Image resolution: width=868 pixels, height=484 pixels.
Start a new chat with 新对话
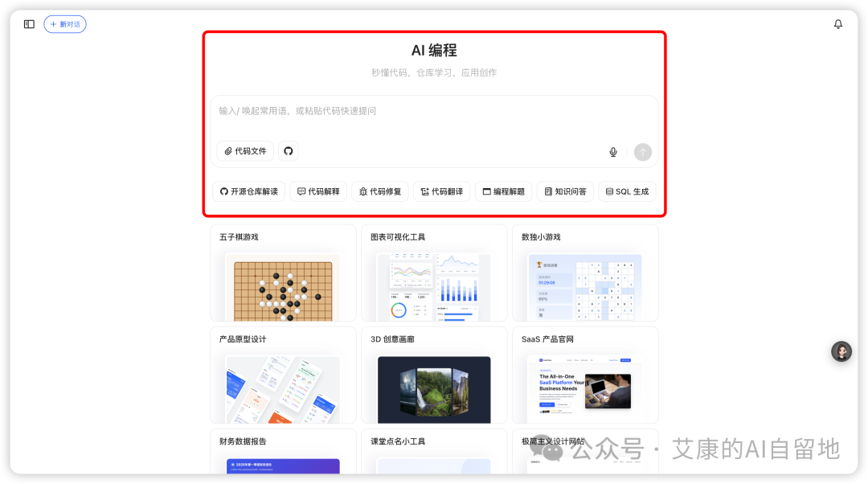pos(65,24)
